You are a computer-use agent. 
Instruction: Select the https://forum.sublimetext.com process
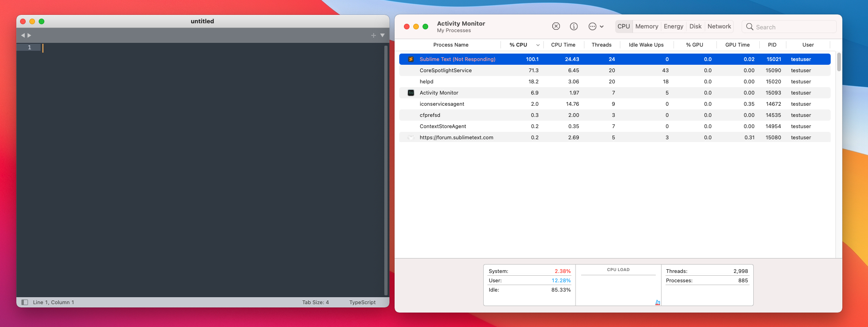(x=615, y=137)
